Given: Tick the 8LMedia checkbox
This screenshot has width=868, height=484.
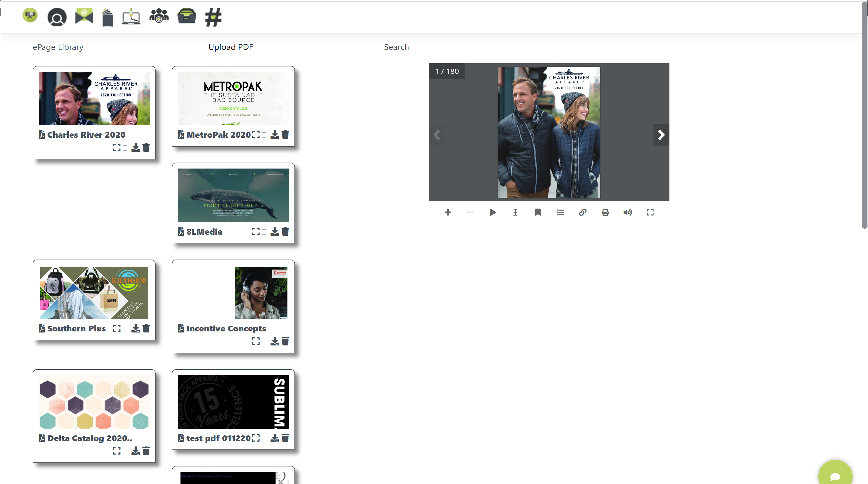Looking at the screenshot, I should (264, 232).
